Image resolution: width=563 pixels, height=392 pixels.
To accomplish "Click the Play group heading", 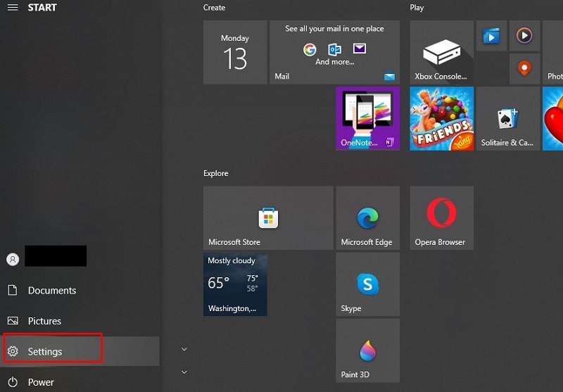I will (417, 8).
